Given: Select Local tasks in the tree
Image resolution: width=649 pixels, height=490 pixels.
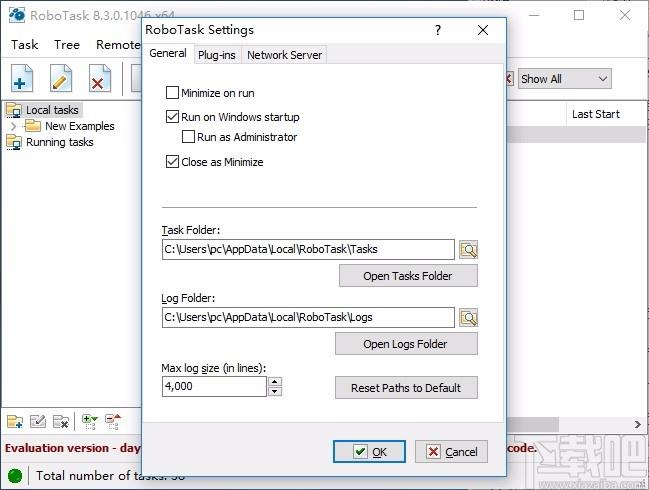Looking at the screenshot, I should [x=52, y=110].
